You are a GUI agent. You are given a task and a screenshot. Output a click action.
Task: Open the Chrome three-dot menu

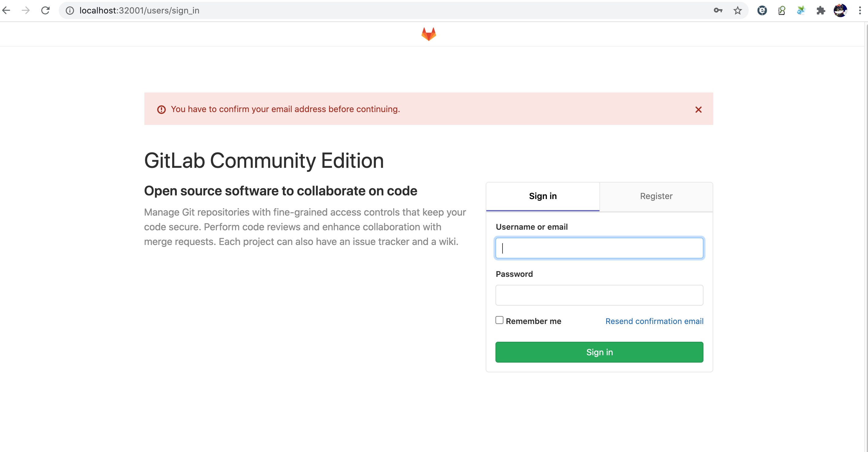860,10
